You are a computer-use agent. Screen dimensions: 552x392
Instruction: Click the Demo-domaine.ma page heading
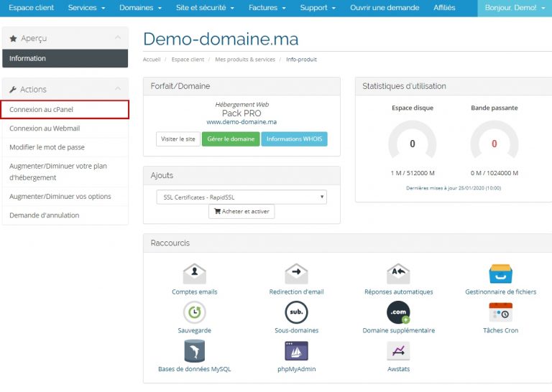click(x=221, y=39)
